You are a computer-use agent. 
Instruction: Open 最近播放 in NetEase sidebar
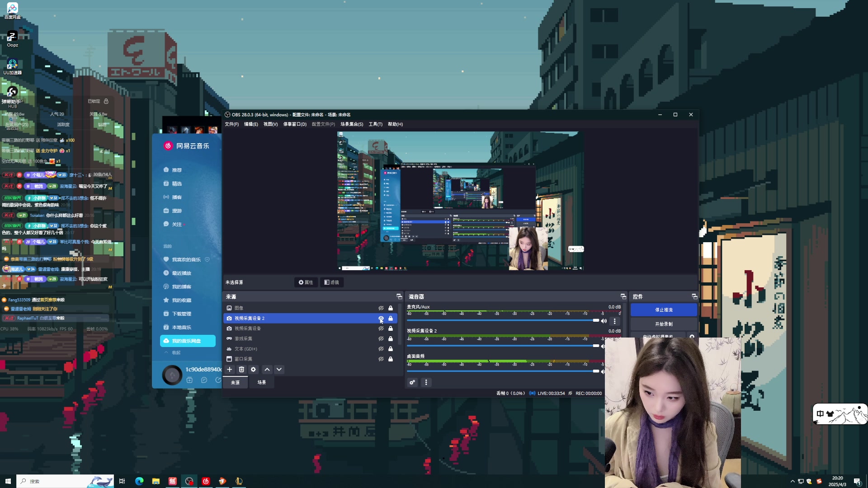(x=181, y=273)
